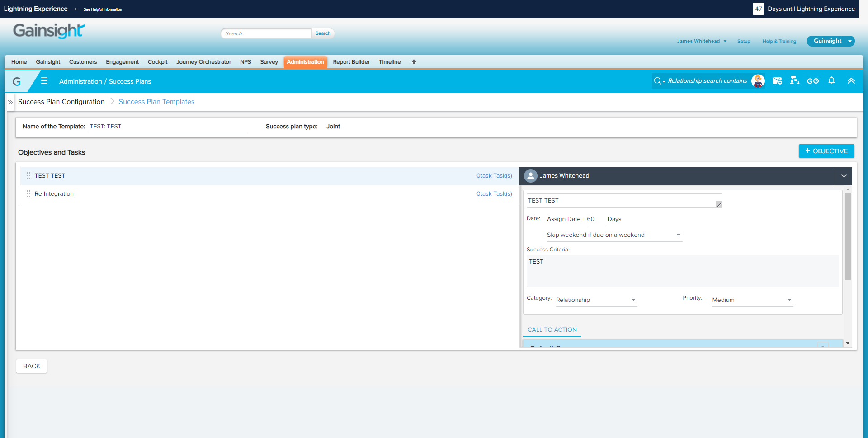Open the Timeline tab

point(390,62)
